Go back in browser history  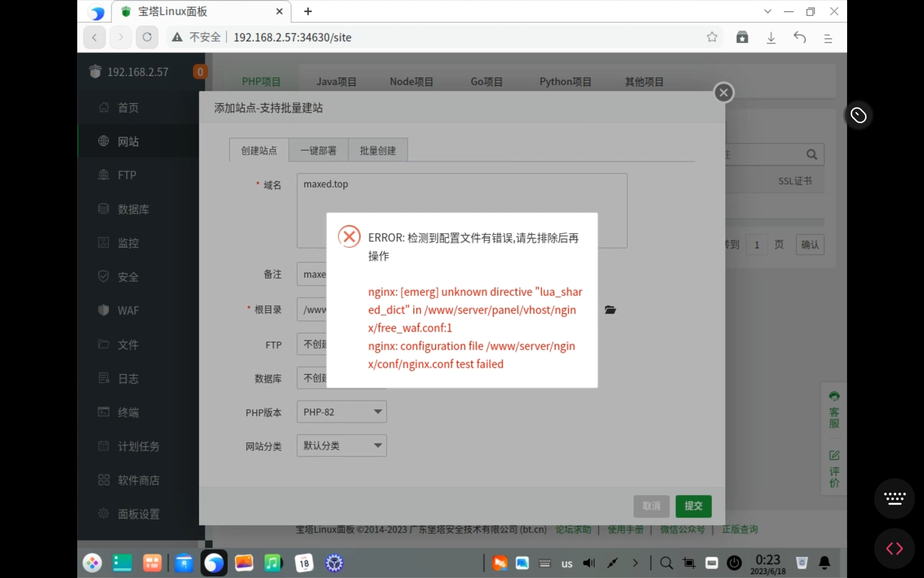tap(94, 37)
